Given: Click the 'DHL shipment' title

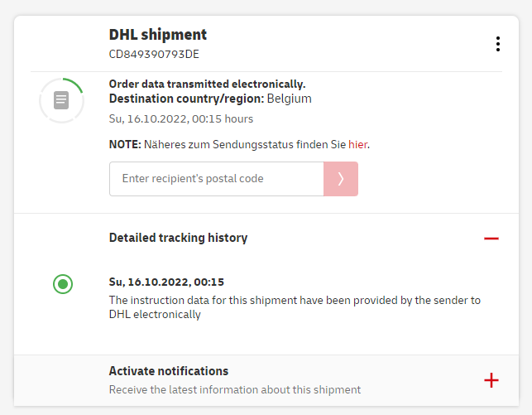Looking at the screenshot, I should 158,35.
